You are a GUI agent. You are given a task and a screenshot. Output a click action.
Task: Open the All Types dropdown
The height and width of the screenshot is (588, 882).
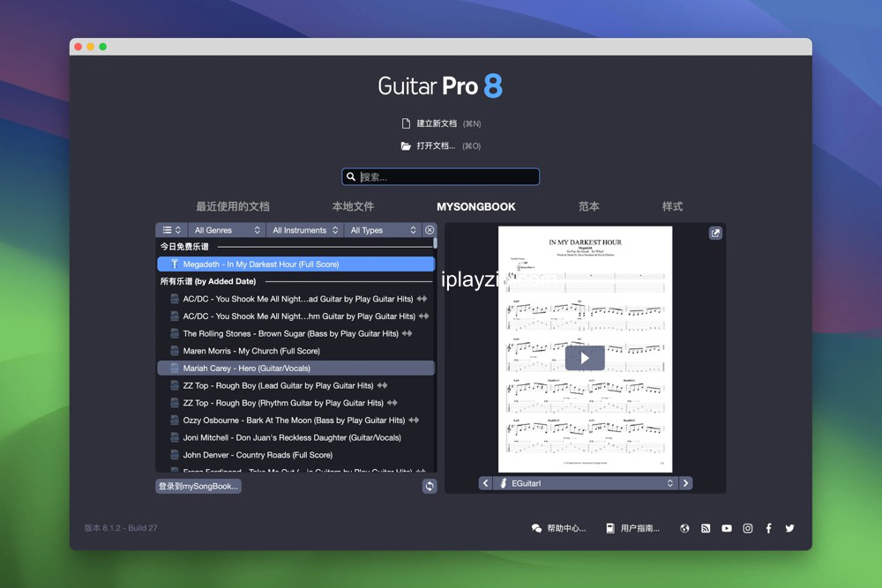pyautogui.click(x=383, y=230)
